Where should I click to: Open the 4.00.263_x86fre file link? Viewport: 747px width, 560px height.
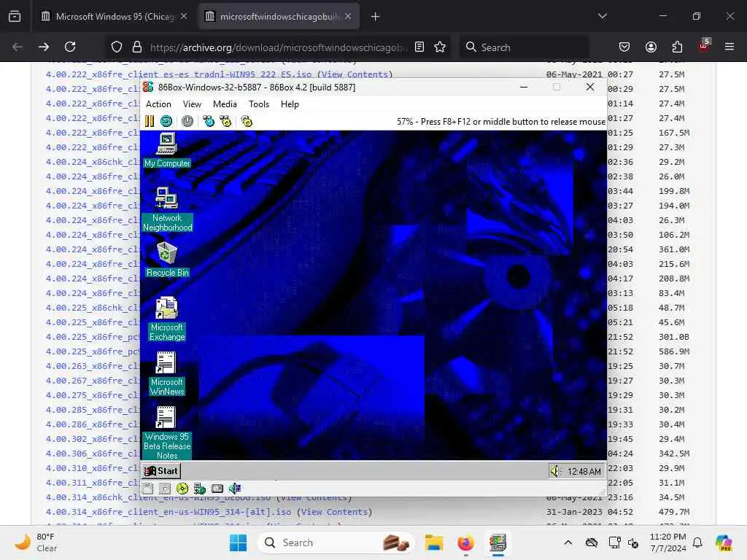(93, 366)
